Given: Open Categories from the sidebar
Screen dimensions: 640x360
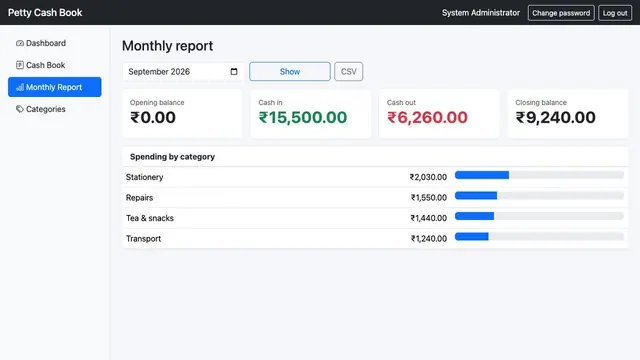Looking at the screenshot, I should tap(55, 109).
